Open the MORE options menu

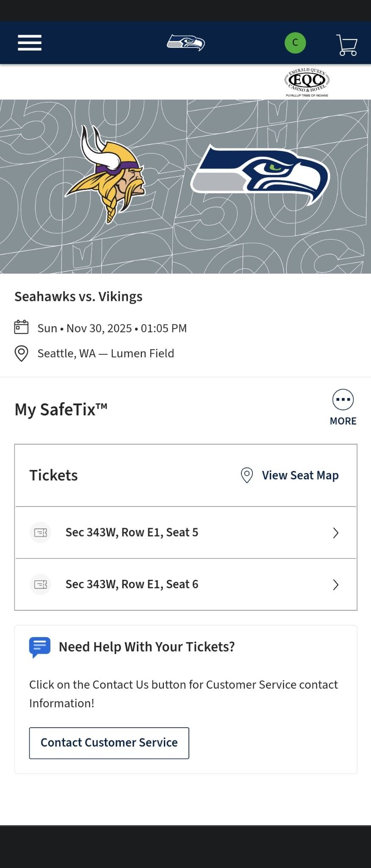tap(342, 399)
